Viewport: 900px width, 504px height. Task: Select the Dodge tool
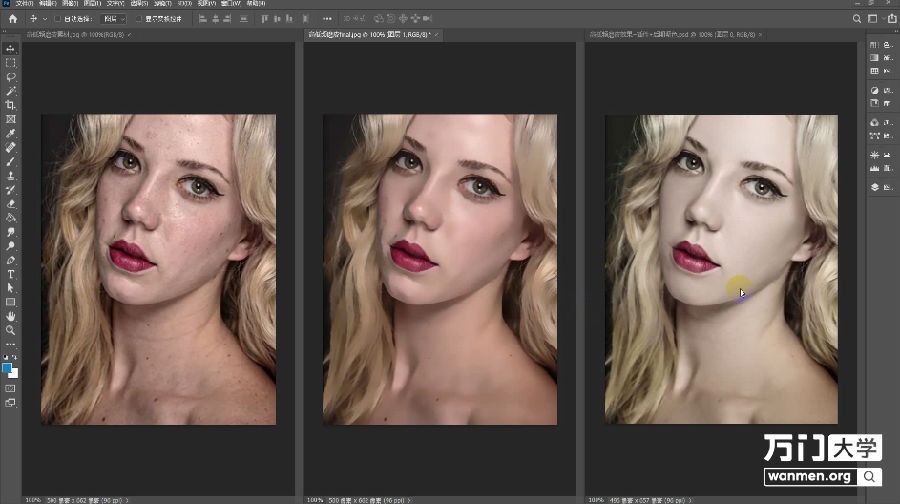click(x=10, y=246)
